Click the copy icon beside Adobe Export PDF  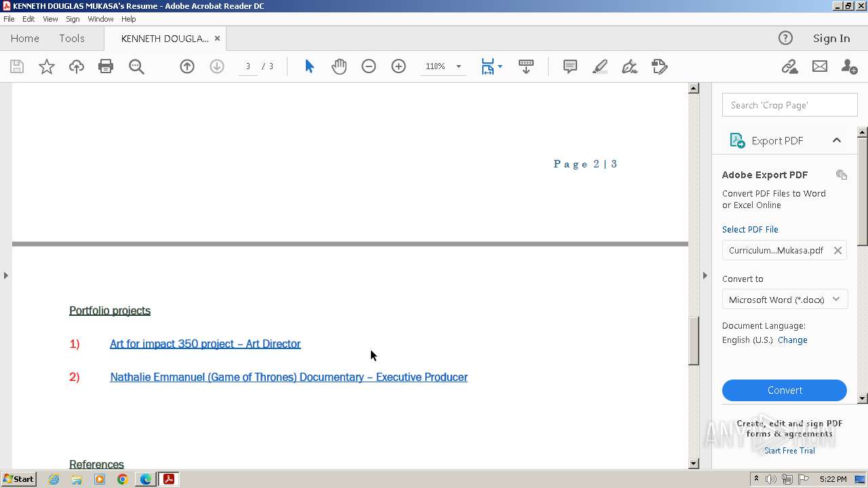tap(842, 175)
